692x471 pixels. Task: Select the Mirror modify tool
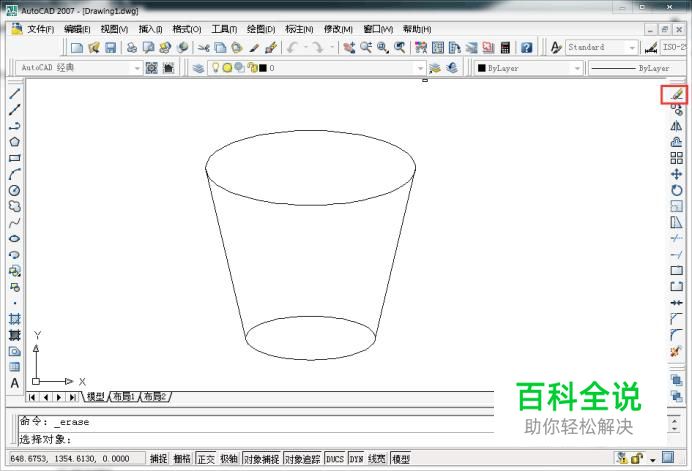pyautogui.click(x=676, y=126)
